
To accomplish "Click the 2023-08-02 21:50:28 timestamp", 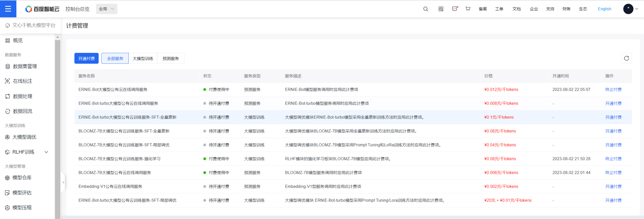I will [571, 159].
